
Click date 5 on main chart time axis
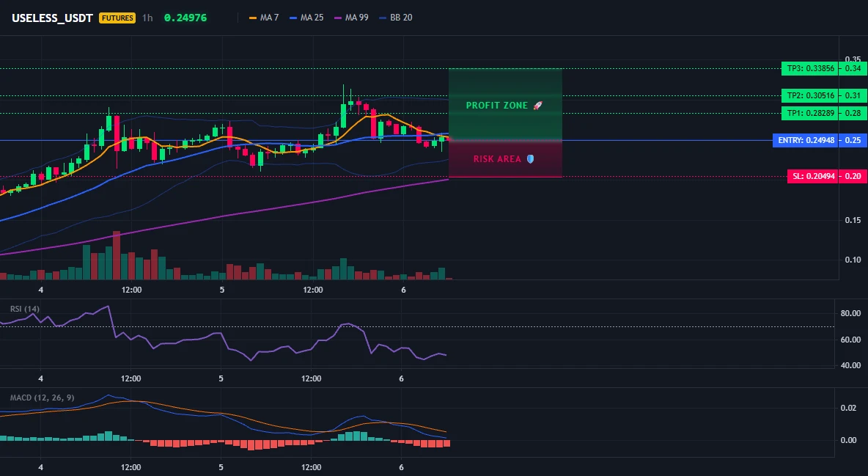[x=222, y=290]
